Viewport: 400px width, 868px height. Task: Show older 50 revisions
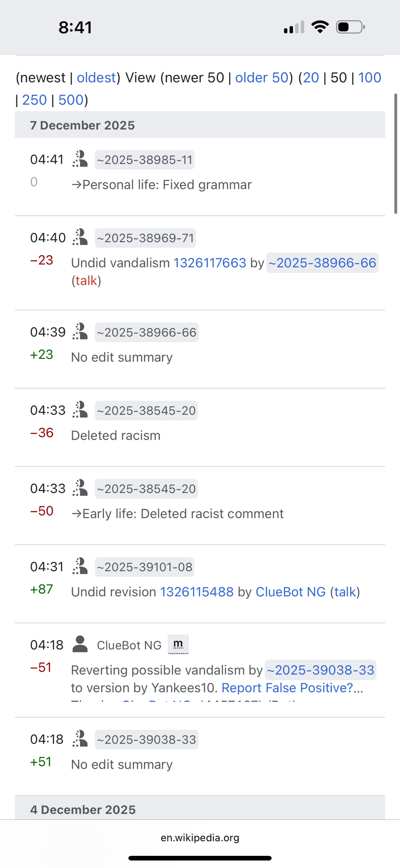pyautogui.click(x=262, y=78)
